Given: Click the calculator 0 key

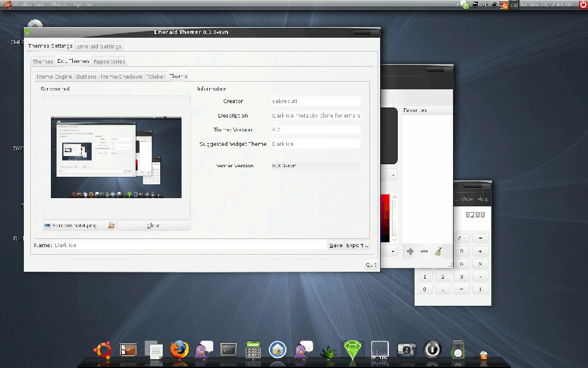Looking at the screenshot, I should tap(425, 289).
